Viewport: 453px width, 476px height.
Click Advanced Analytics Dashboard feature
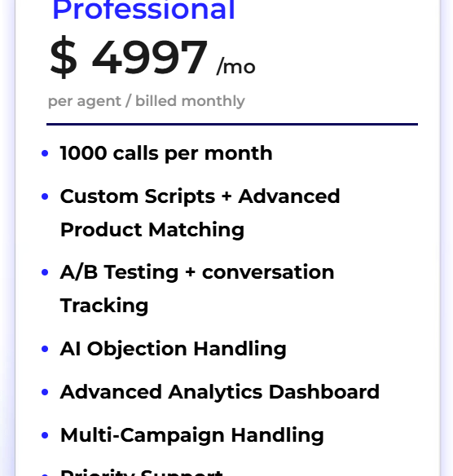pyautogui.click(x=220, y=392)
